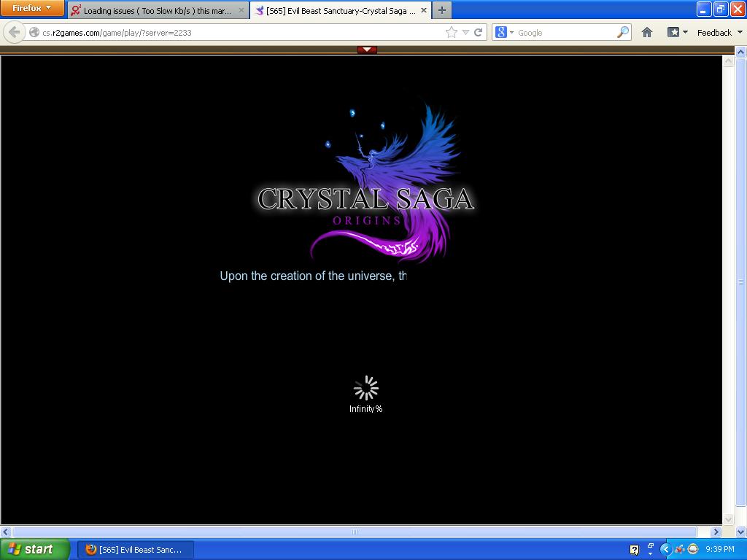Expand the red arrow drop-down panel above game
The height and width of the screenshot is (560, 747).
(367, 50)
